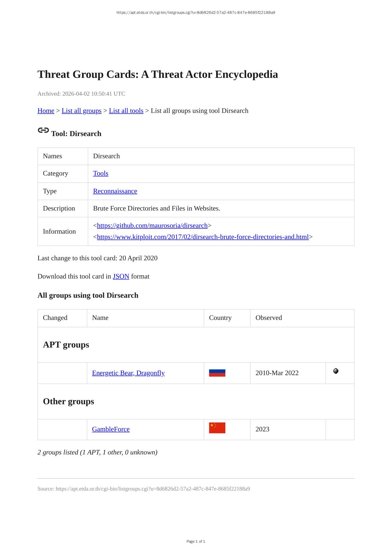392x554 pixels.
Task: Click the Chinese flag icon
Action: click(217, 428)
